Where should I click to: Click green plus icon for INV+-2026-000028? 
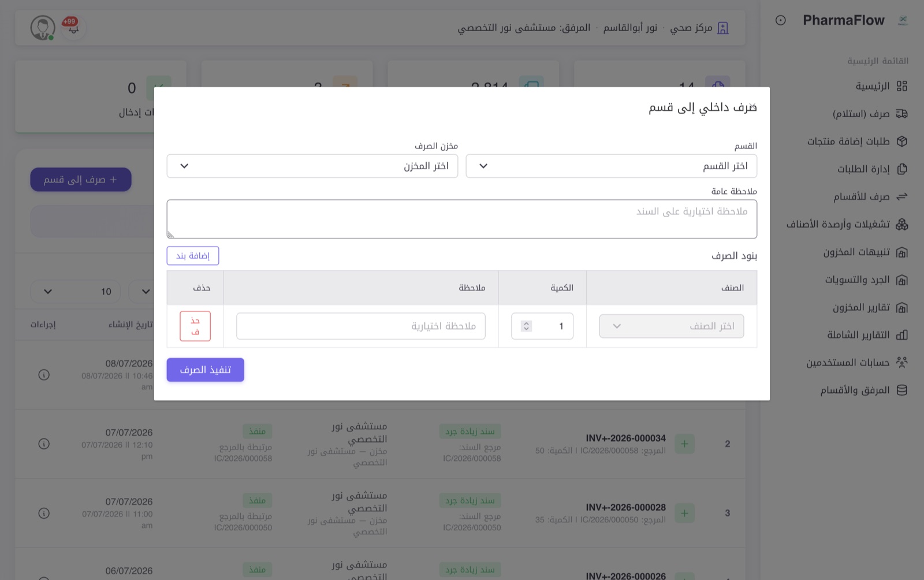(684, 513)
